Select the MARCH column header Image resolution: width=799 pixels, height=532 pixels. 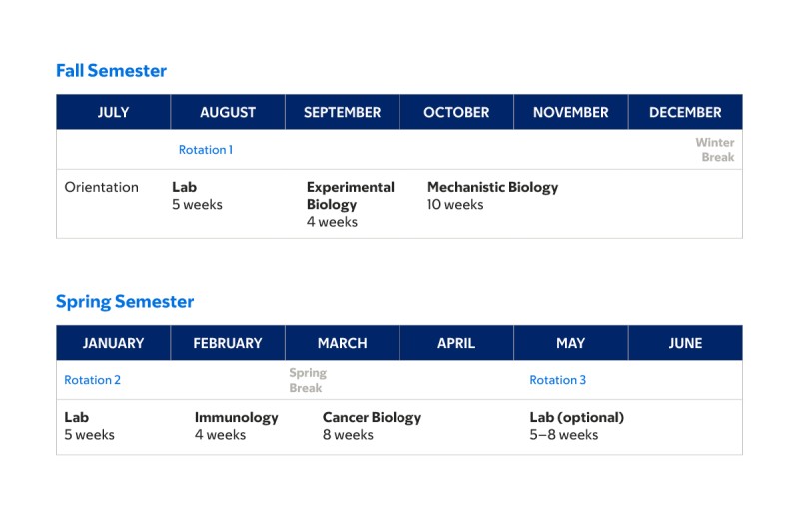342,343
